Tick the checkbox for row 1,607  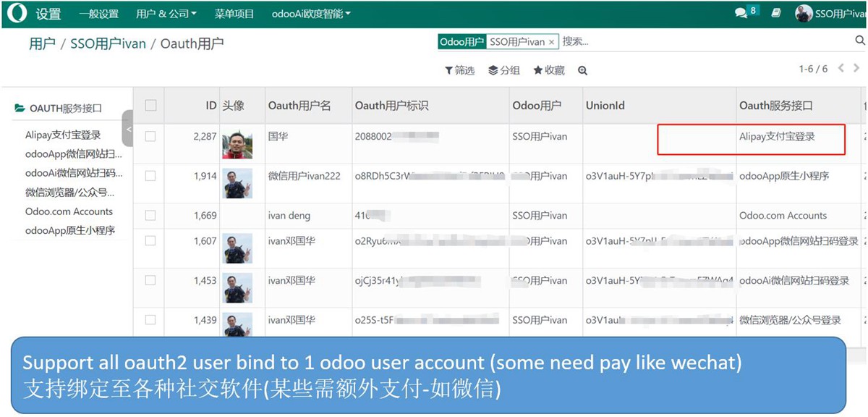click(x=150, y=241)
